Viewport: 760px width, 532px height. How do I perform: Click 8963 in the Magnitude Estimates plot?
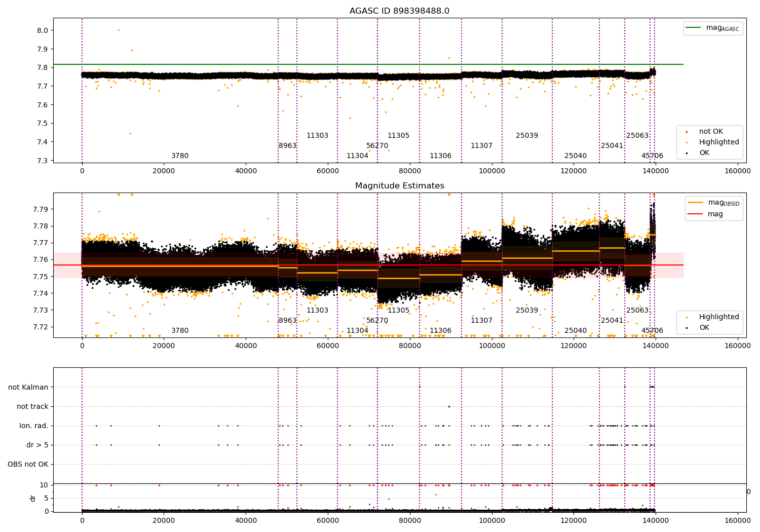coord(287,320)
